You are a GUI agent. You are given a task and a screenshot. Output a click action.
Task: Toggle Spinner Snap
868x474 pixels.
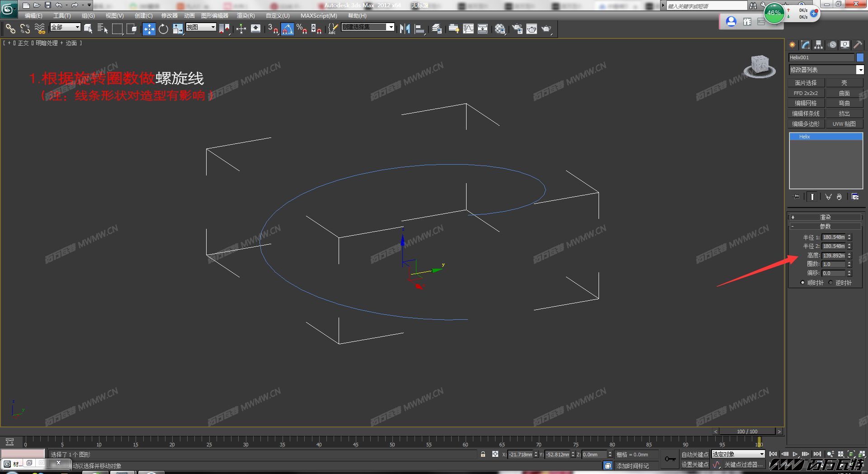click(316, 29)
